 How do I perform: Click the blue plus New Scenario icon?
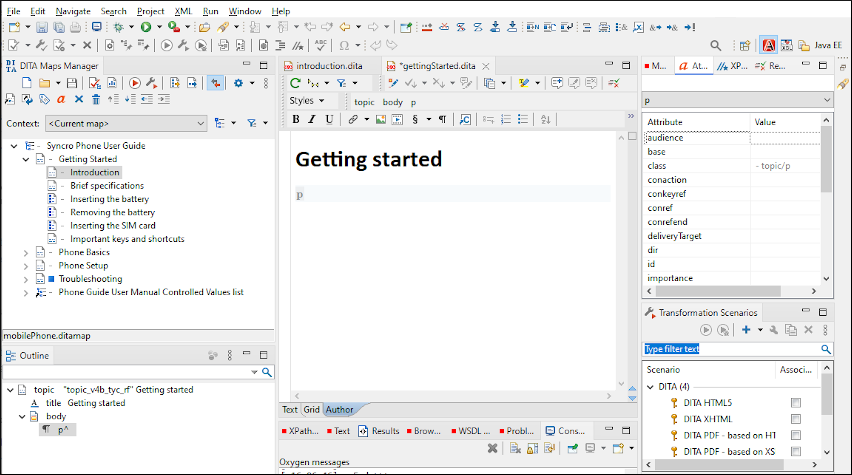pyautogui.click(x=745, y=330)
